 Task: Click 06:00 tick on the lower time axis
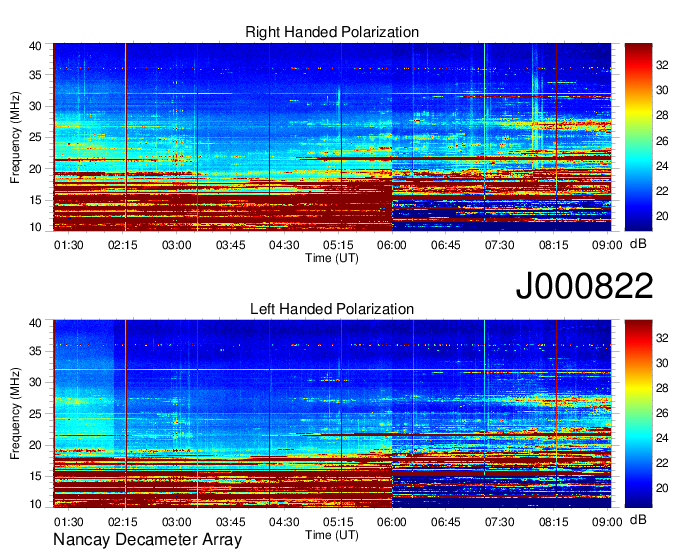point(392,522)
